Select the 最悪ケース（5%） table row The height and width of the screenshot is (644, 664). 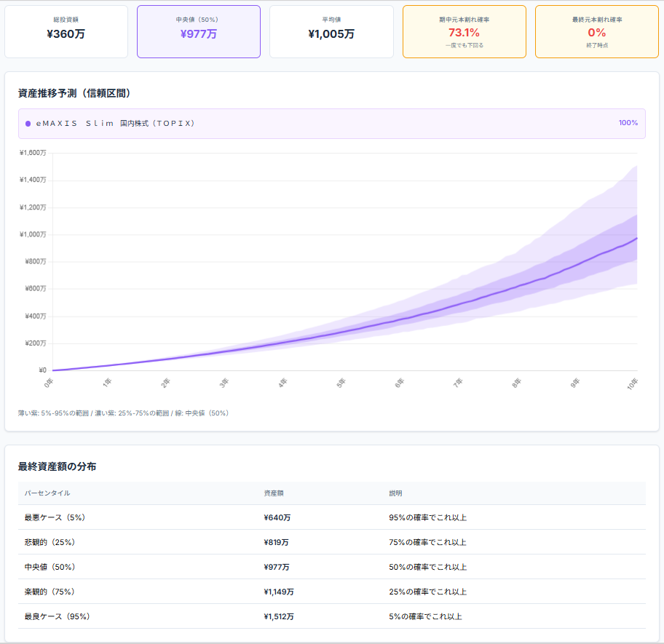pyautogui.click(x=331, y=517)
